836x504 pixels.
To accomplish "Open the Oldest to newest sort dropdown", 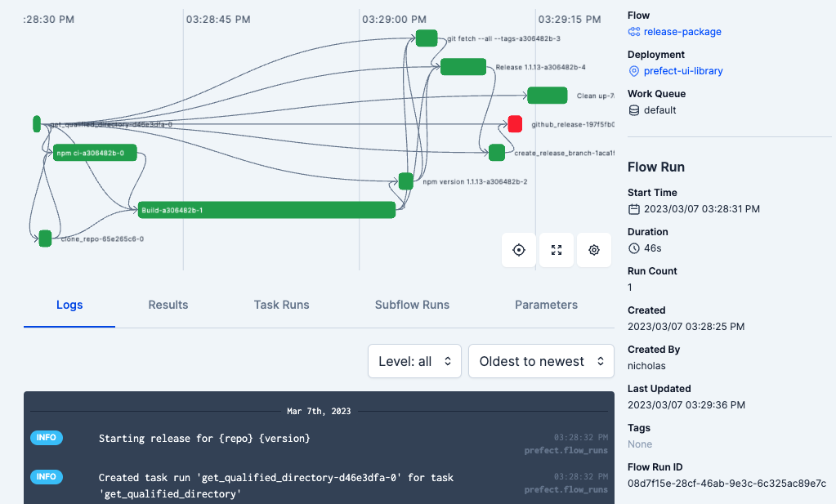I will pos(541,361).
